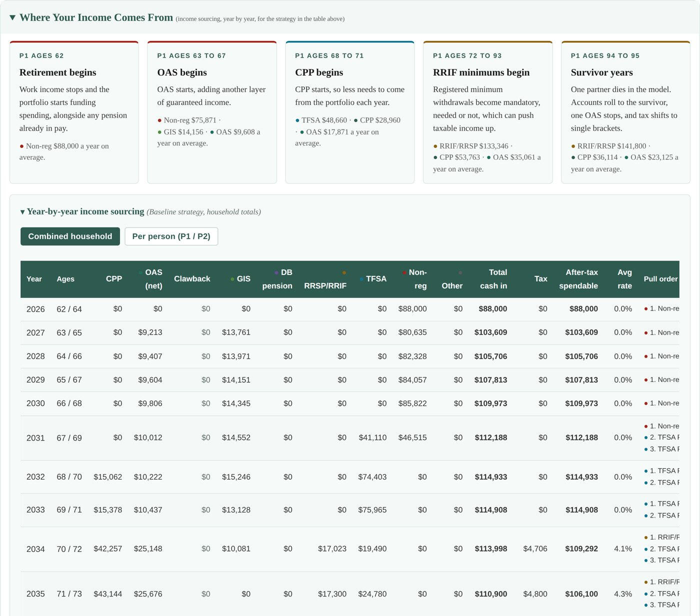Click the Year column header

[x=34, y=279]
